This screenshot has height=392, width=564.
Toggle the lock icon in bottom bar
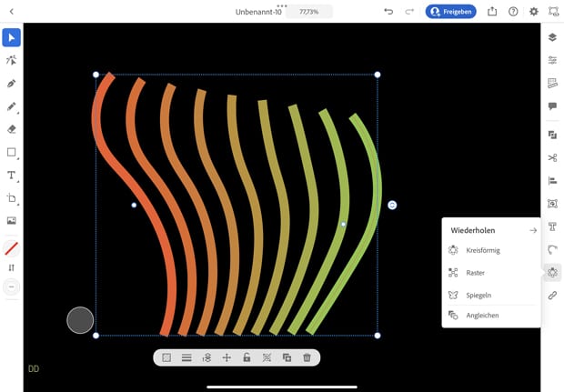247,357
